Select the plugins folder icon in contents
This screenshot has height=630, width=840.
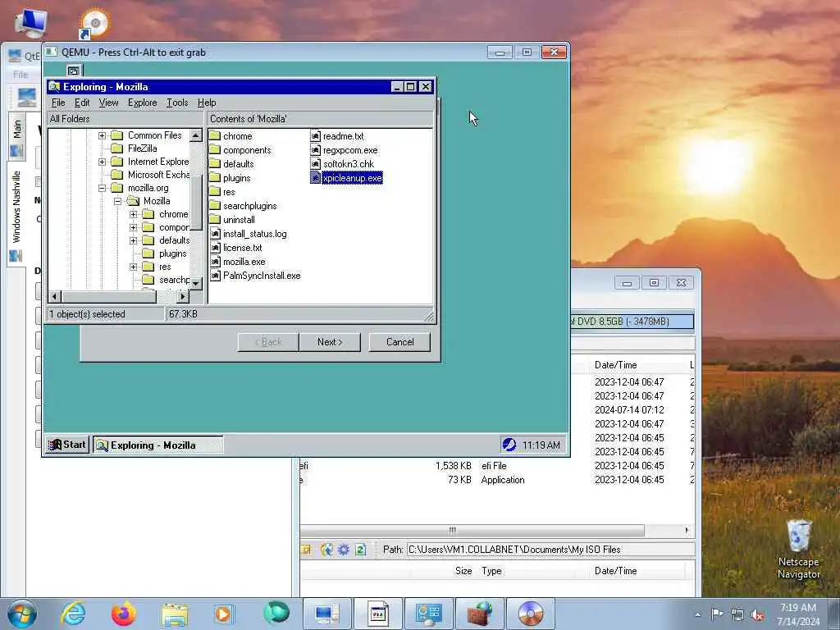(215, 177)
